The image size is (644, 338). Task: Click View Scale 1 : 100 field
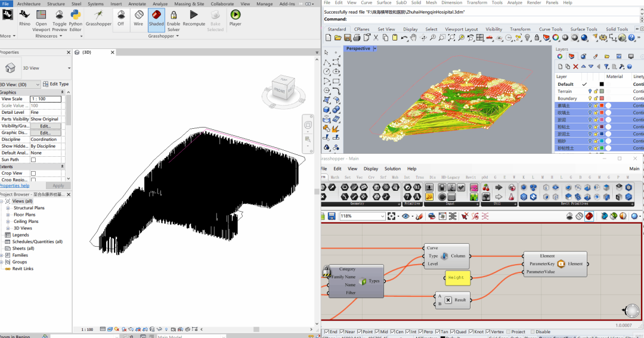click(45, 99)
